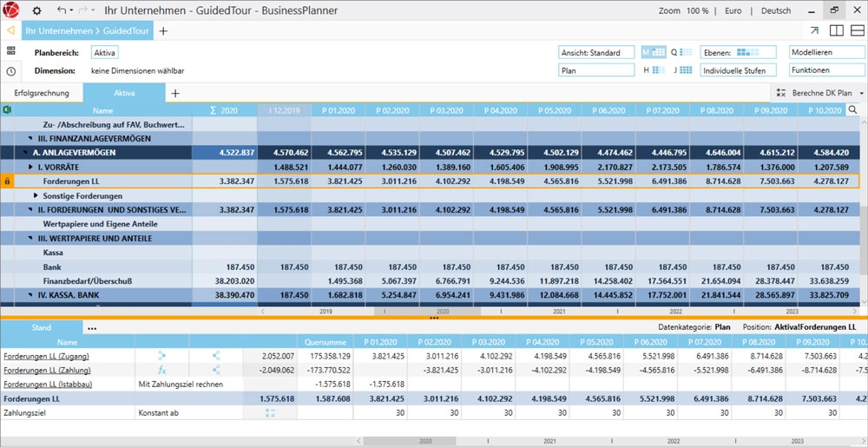Screen dimensions: 868x447
Task: Click the undo arrow icon
Action: tap(62, 10)
